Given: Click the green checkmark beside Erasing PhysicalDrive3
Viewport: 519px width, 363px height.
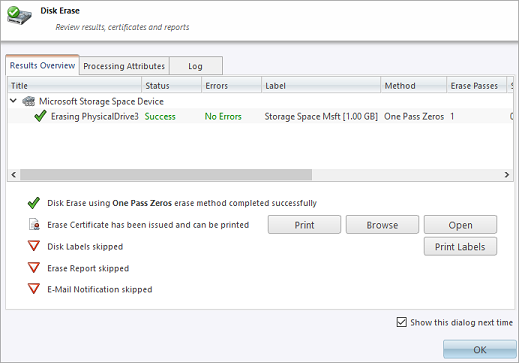Looking at the screenshot, I should (40, 116).
